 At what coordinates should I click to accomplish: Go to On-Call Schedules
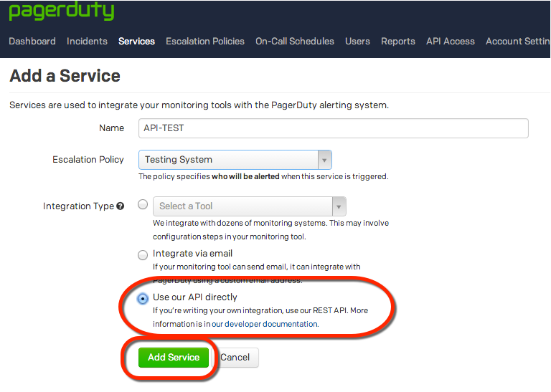pos(294,42)
